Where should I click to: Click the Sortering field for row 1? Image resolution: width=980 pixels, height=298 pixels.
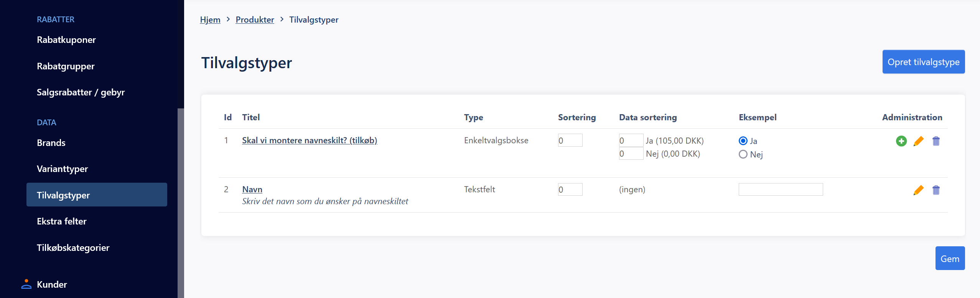[570, 140]
